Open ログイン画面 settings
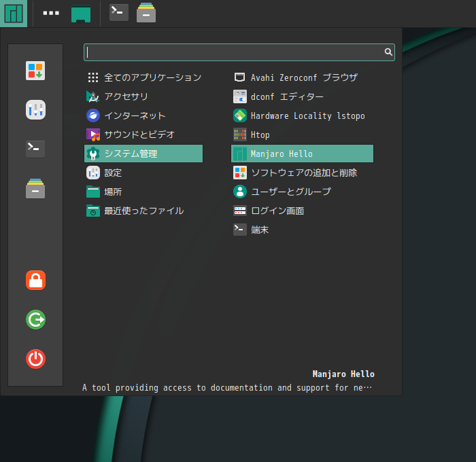Screen dimensions: 476x462 [x=303, y=211]
